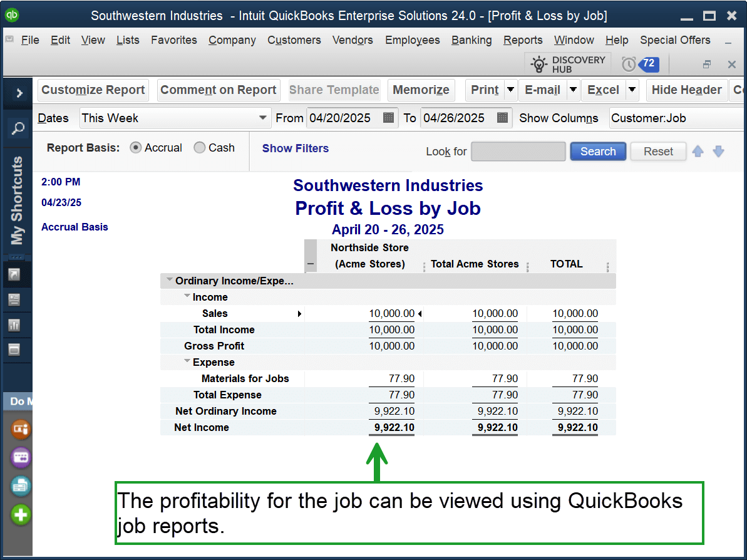Click into the Look for search field
Viewport: 747px width, 560px height.
[518, 152]
